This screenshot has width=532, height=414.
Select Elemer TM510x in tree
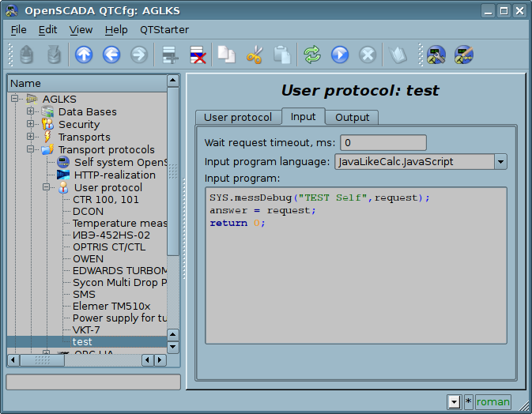[x=111, y=307]
